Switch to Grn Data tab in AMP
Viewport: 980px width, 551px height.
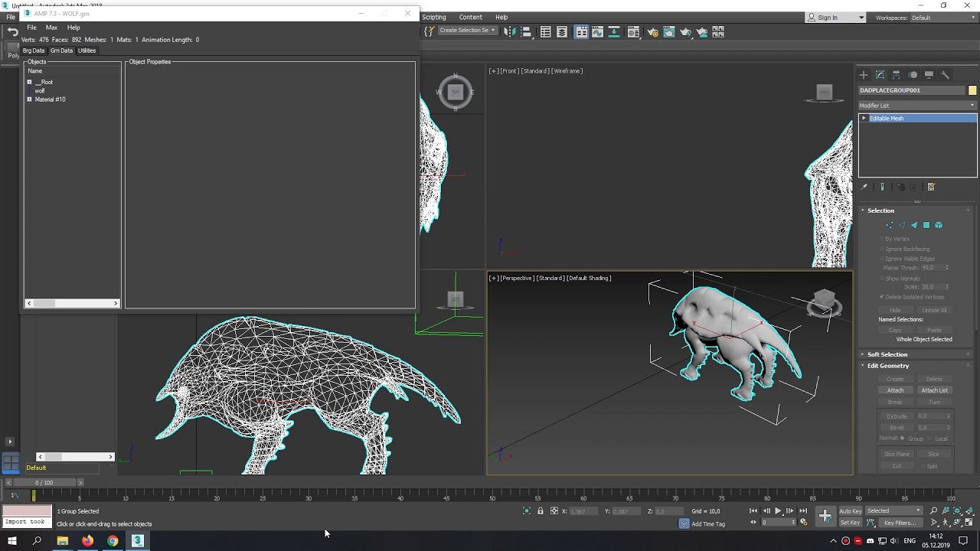[61, 51]
